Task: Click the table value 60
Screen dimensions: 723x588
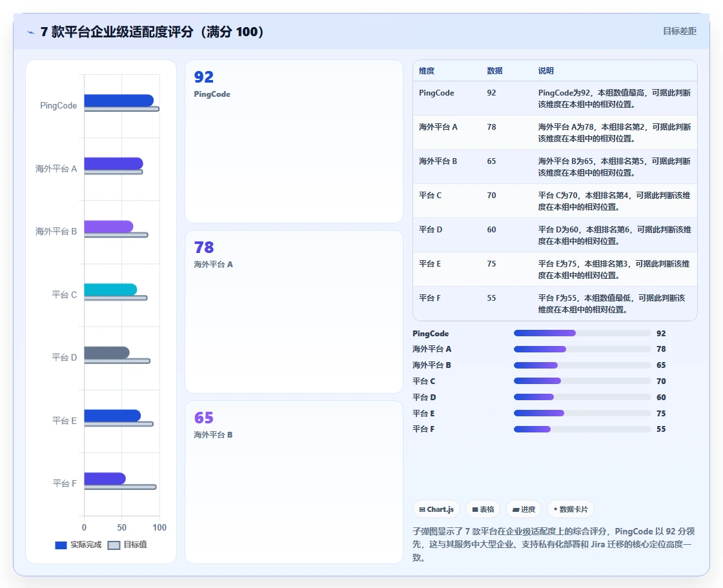Action: (x=491, y=229)
